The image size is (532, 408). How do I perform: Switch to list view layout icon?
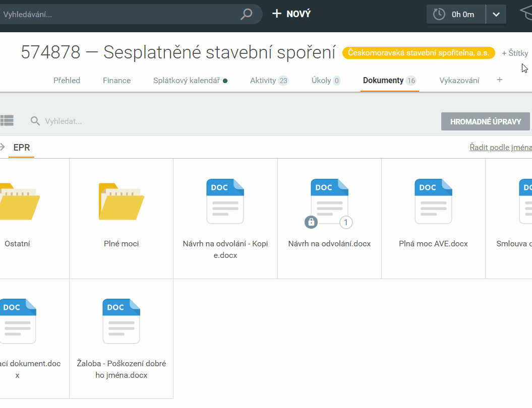point(7,120)
